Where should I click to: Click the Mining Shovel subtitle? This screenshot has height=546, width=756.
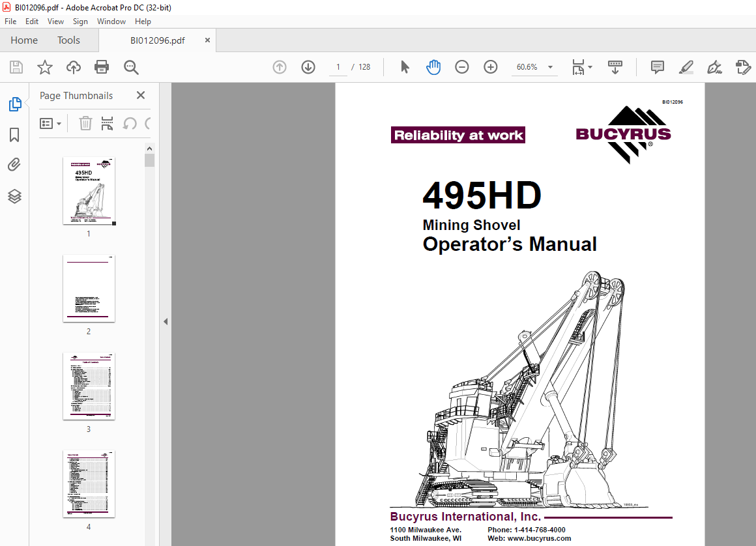472,225
